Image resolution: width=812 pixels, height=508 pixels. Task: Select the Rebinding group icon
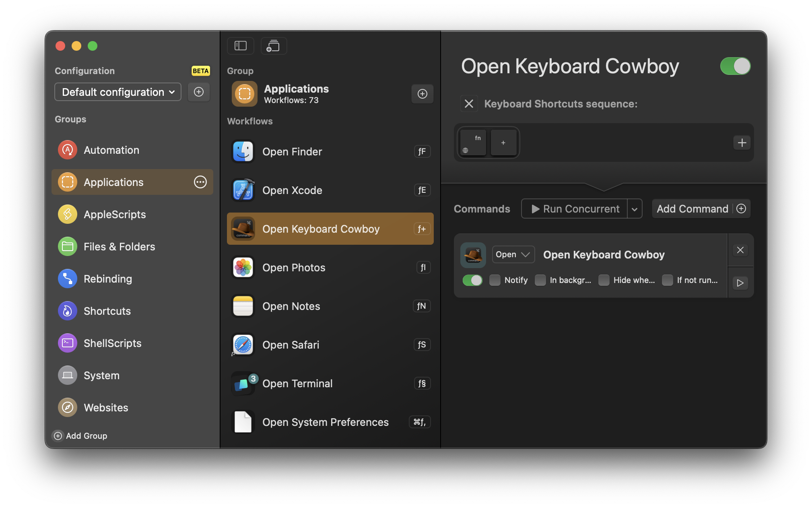[x=68, y=279]
